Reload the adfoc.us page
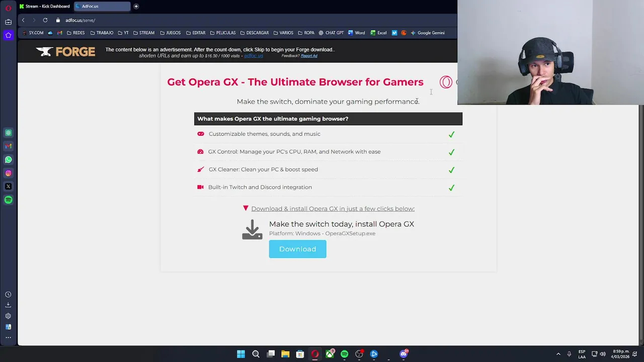Image resolution: width=644 pixels, height=362 pixels. [45, 20]
